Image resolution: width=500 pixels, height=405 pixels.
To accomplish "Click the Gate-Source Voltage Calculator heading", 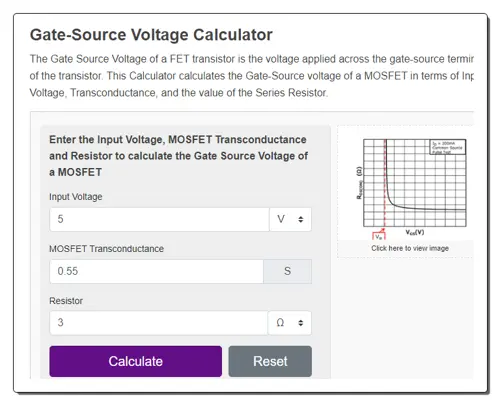I will [x=151, y=35].
